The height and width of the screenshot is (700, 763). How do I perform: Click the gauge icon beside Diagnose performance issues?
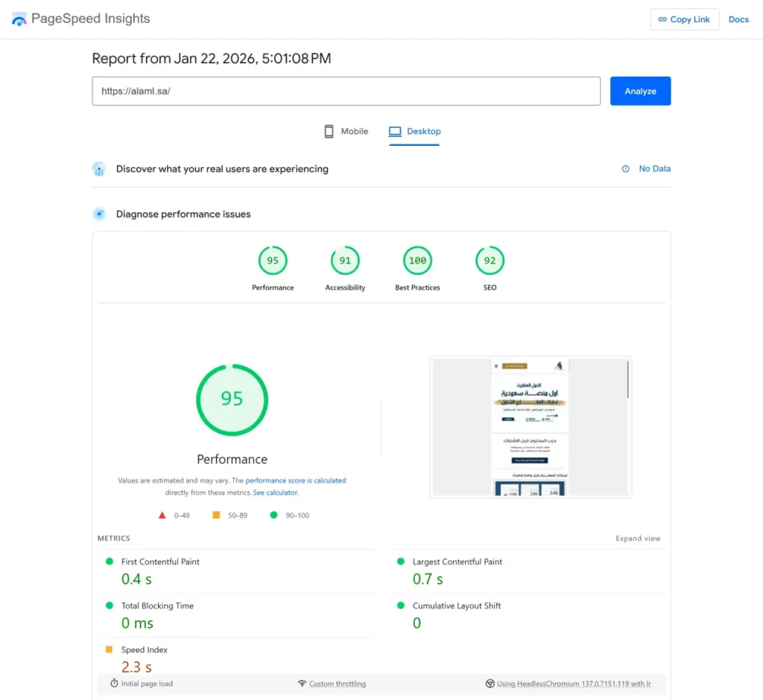point(99,214)
